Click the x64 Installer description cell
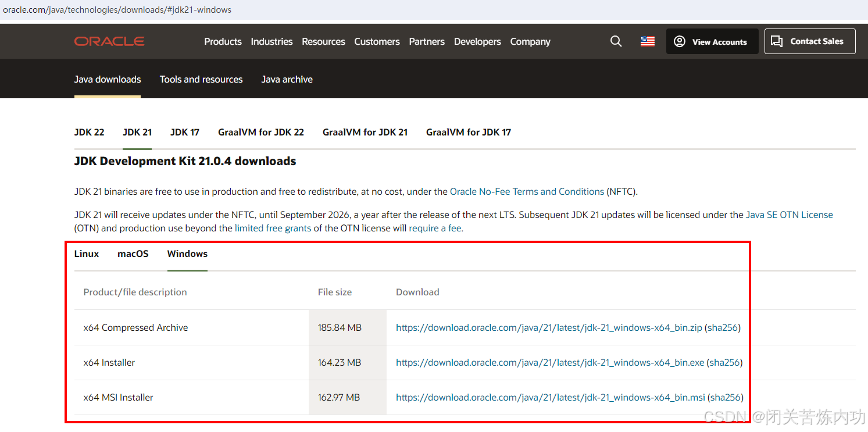Viewport: 868px width, 432px height. point(109,362)
